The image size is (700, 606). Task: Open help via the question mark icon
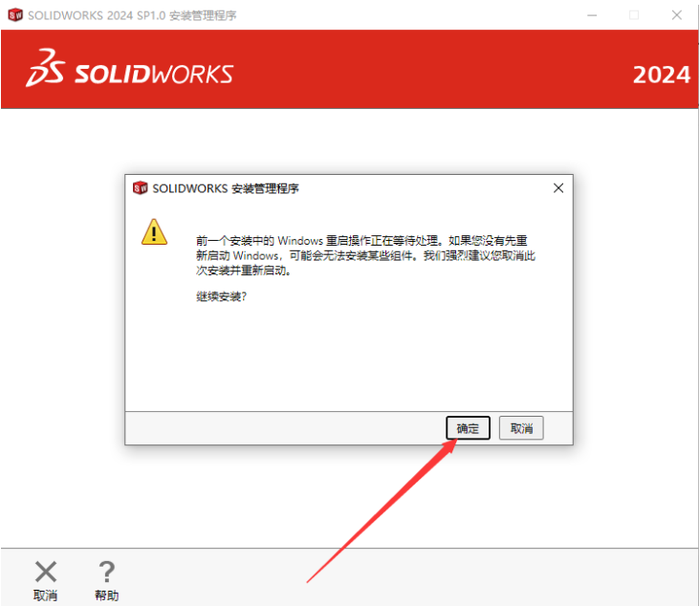point(107,572)
